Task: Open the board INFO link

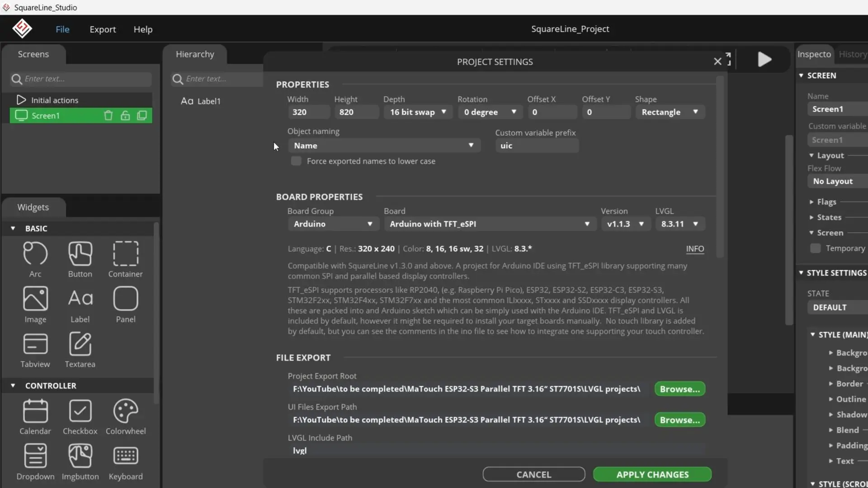Action: coord(695,249)
